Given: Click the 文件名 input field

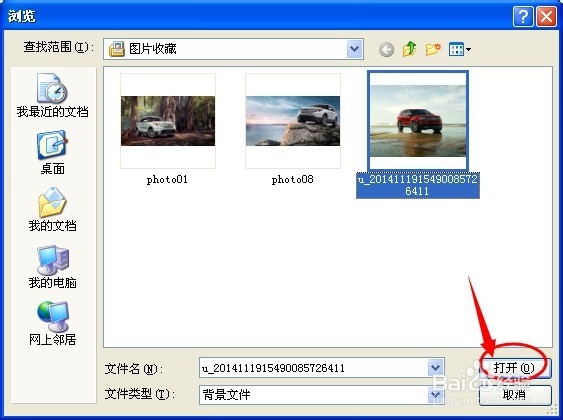Looking at the screenshot, I should [313, 367].
